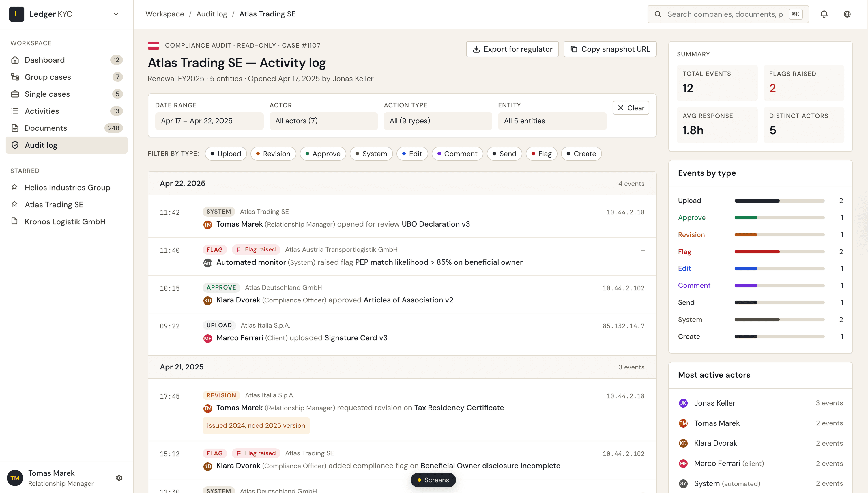This screenshot has height=493, width=868.
Task: Toggle the Comment type filter chip
Action: pos(457,154)
